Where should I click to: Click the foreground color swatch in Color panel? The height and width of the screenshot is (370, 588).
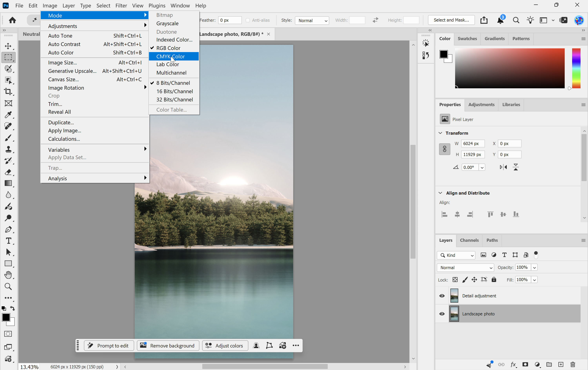click(x=443, y=54)
